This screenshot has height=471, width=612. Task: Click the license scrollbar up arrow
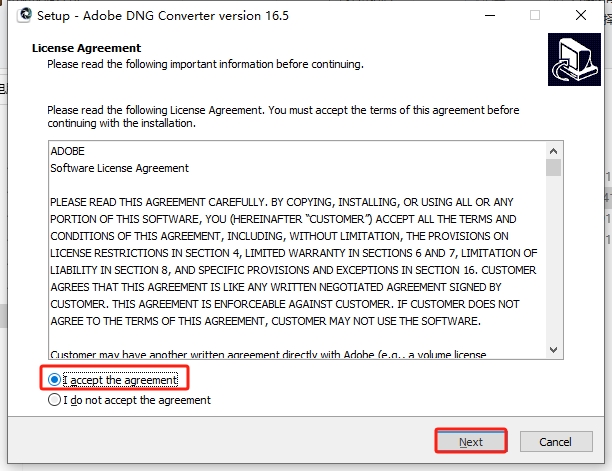pos(553,151)
